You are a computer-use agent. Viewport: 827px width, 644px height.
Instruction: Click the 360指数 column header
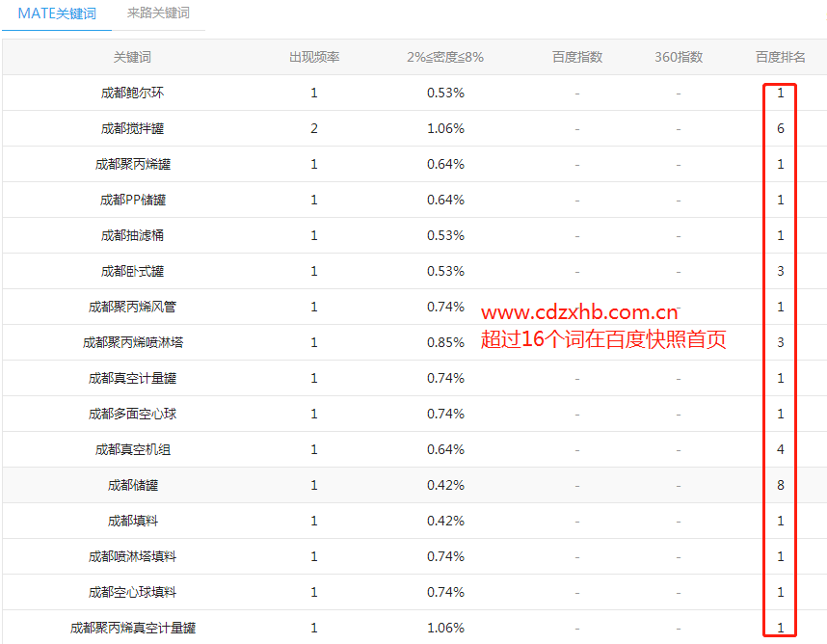pyautogui.click(x=679, y=57)
